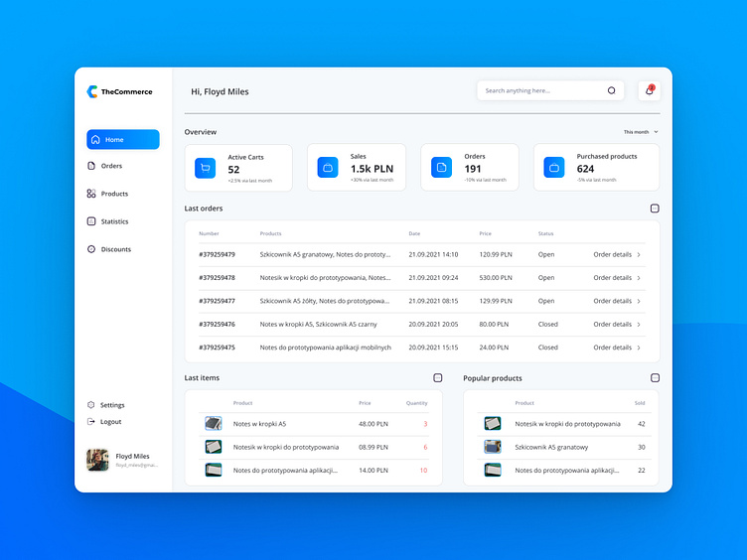Screen dimensions: 747x560
Task: Click the search anything input field
Action: pyautogui.click(x=543, y=90)
